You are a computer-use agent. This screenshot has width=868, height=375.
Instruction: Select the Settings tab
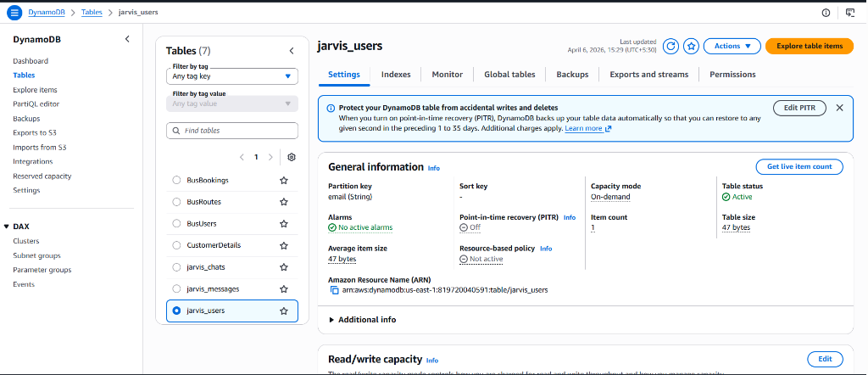pyautogui.click(x=344, y=74)
